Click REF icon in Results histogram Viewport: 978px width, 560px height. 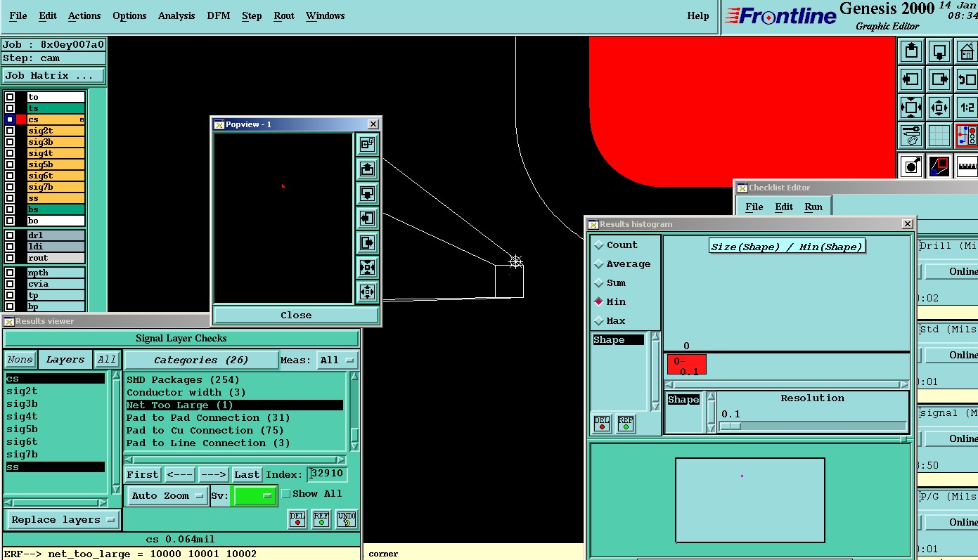tap(625, 424)
